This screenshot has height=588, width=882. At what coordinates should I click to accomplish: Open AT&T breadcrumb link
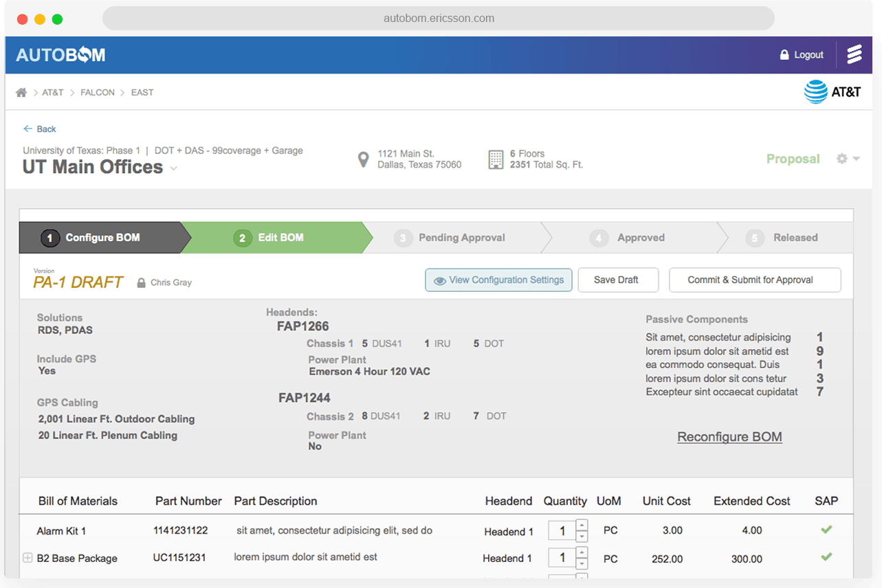(53, 92)
